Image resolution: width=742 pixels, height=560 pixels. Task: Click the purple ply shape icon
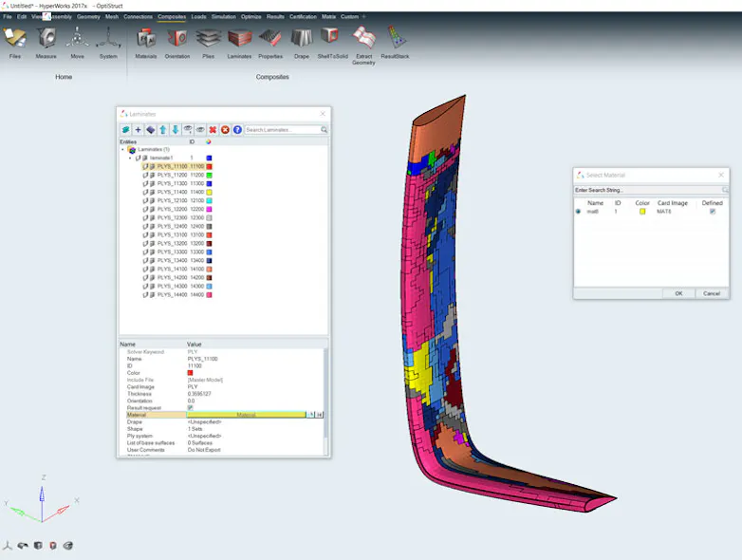click(151, 129)
